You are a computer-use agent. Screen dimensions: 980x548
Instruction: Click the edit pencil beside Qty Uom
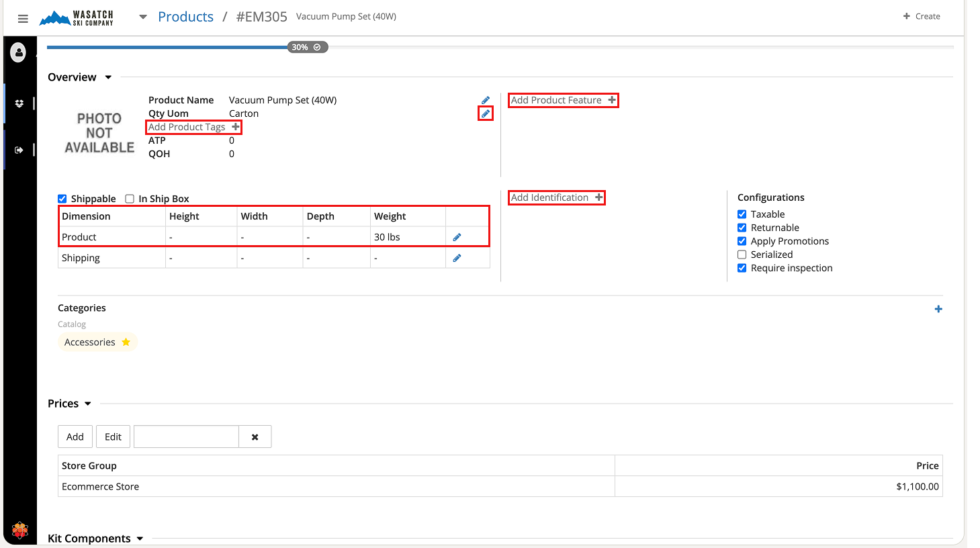click(x=486, y=113)
